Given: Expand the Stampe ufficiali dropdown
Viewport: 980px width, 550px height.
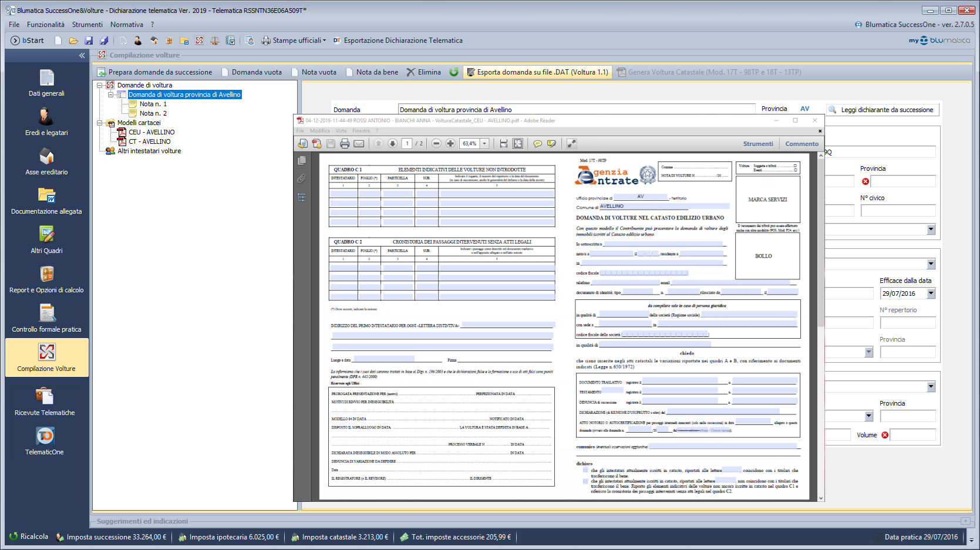Looking at the screenshot, I should [x=324, y=41].
